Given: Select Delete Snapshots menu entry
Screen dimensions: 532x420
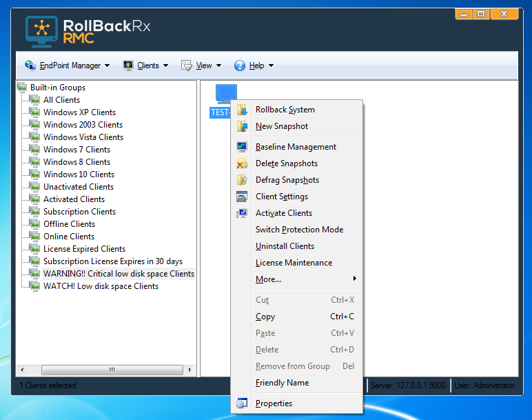Looking at the screenshot, I should point(296,163).
